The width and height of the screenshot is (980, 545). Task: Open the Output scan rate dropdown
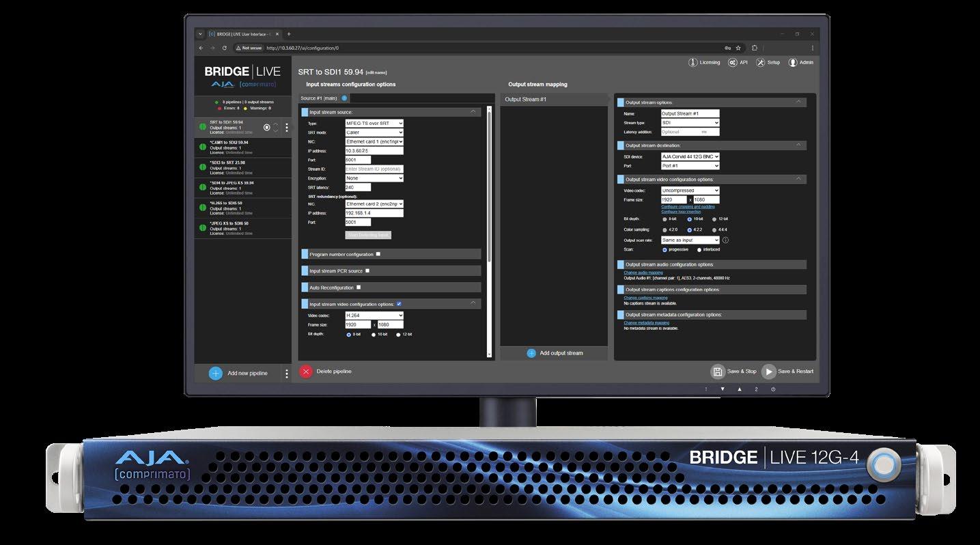pos(690,240)
